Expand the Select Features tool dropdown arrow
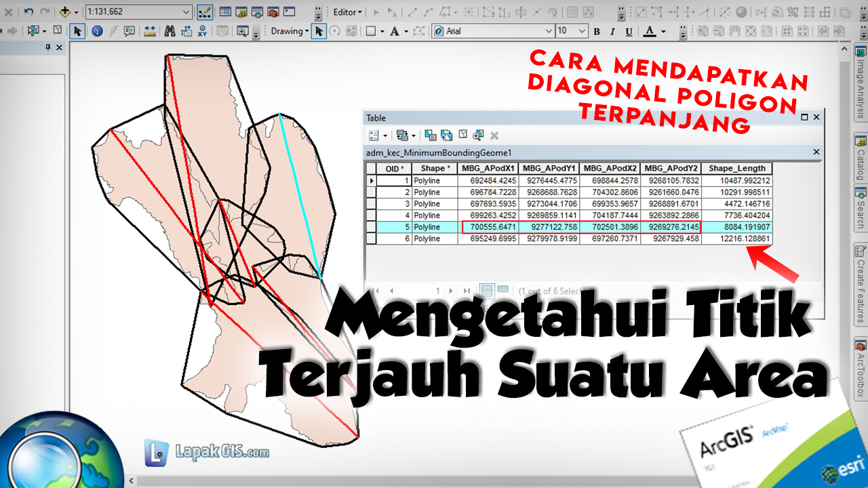 click(x=44, y=31)
